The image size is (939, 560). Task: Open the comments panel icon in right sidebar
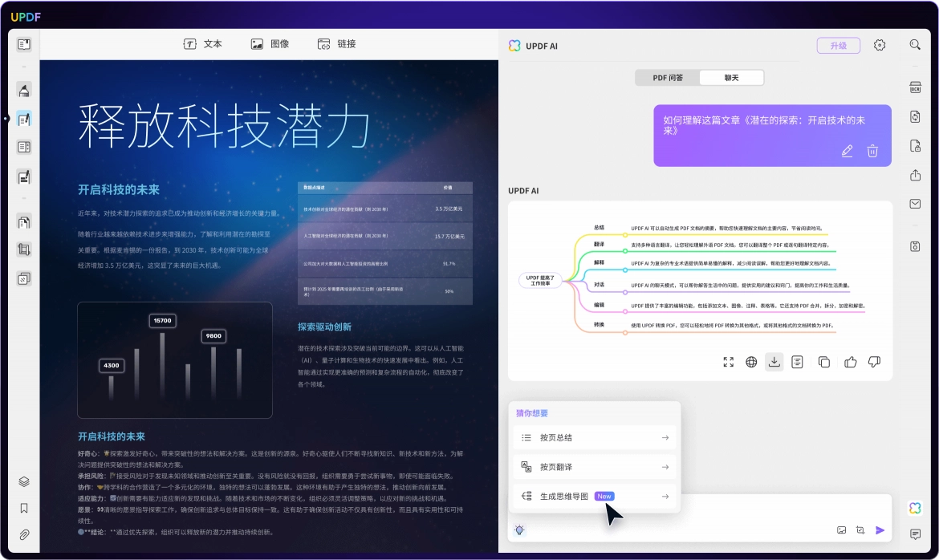coord(915,534)
